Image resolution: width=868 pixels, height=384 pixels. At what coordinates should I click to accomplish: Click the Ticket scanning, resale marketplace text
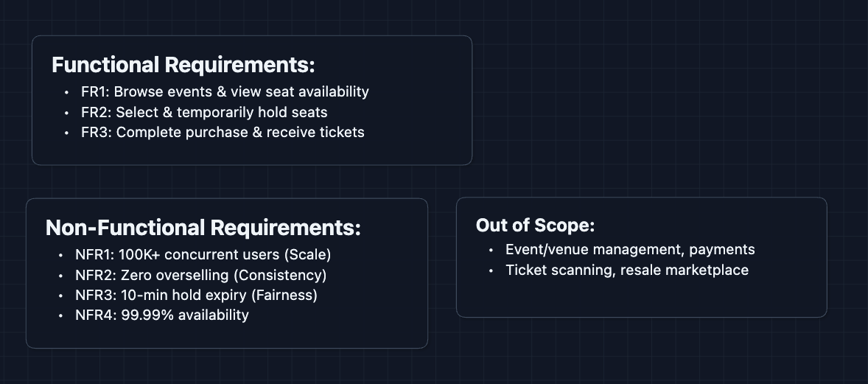coord(626,270)
